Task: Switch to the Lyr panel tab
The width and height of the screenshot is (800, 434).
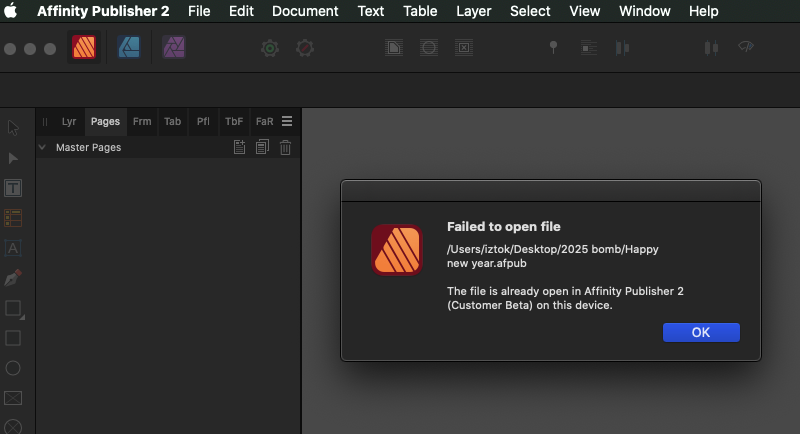Action: [69, 121]
